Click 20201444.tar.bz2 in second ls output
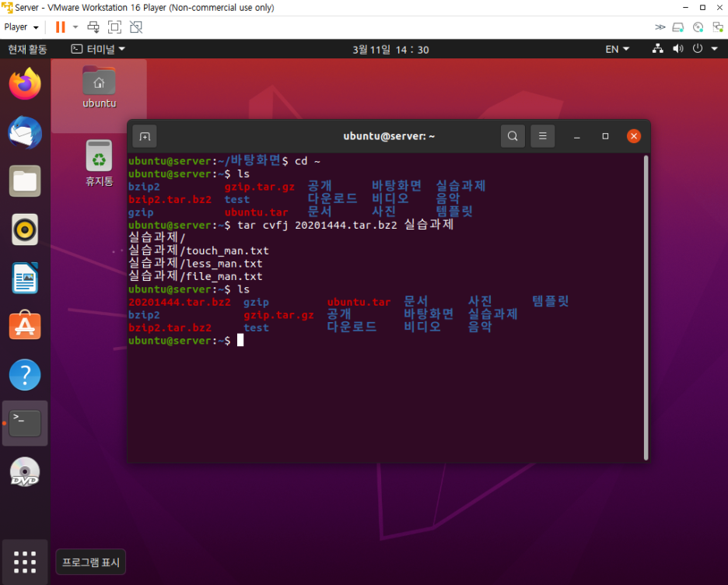Viewport: 728px width, 585px height. coord(179,303)
